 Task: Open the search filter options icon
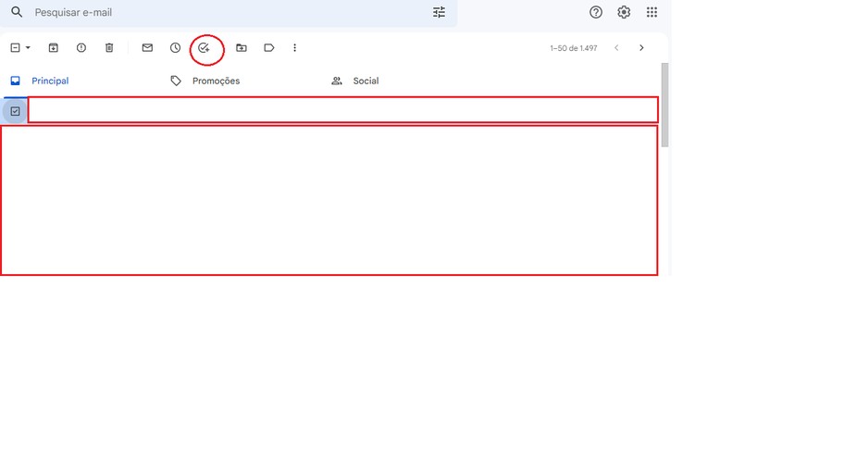tap(439, 12)
